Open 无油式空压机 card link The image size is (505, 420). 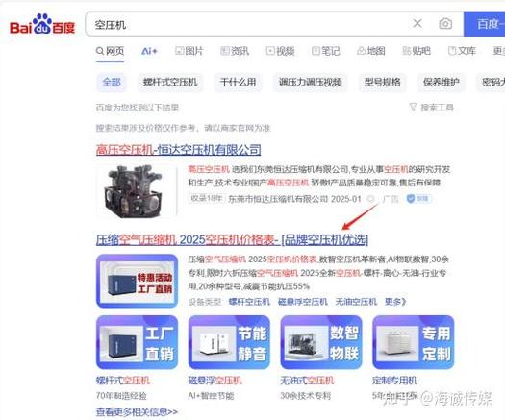click(x=307, y=381)
